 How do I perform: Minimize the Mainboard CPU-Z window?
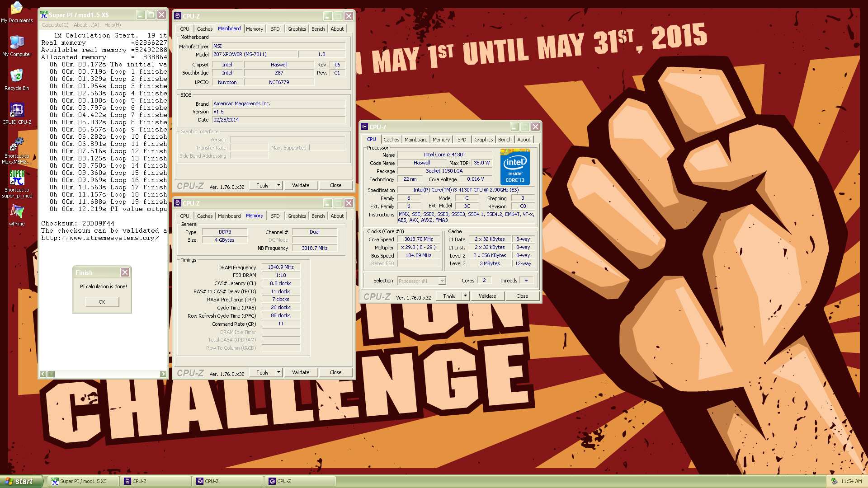(x=328, y=16)
